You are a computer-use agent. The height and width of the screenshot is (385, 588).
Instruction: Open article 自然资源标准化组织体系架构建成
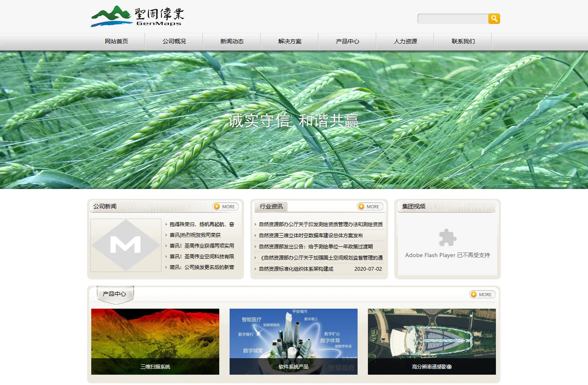[x=296, y=269]
